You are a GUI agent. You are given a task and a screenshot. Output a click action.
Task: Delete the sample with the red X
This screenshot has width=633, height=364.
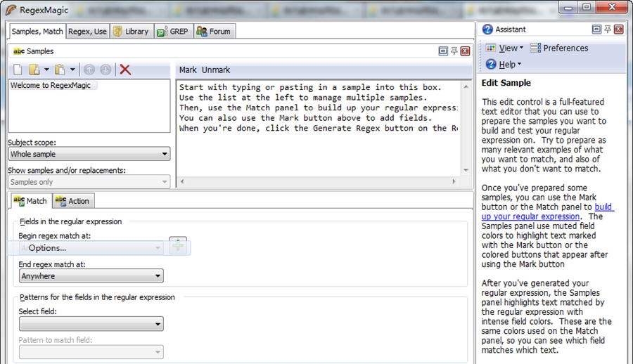point(125,70)
